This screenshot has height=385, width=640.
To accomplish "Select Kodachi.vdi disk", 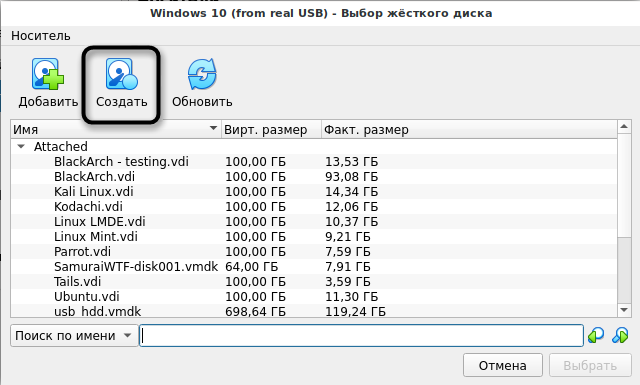I will click(x=88, y=207).
